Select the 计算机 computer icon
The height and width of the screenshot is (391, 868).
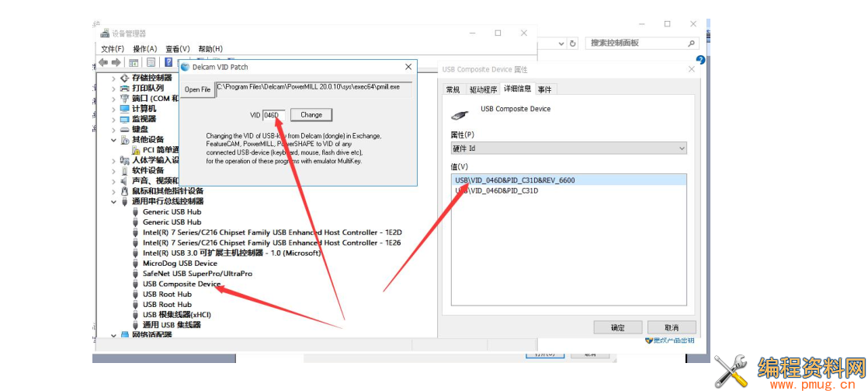click(124, 109)
